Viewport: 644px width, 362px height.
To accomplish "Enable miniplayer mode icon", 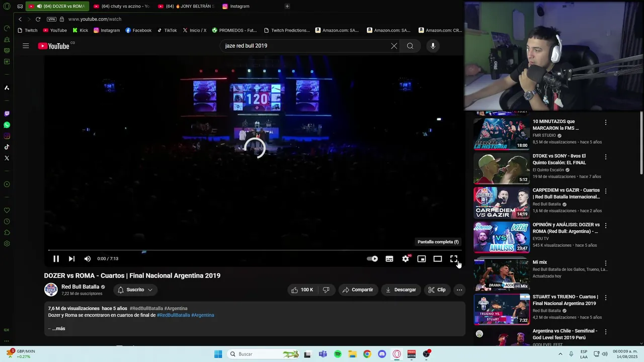I will pos(422,258).
